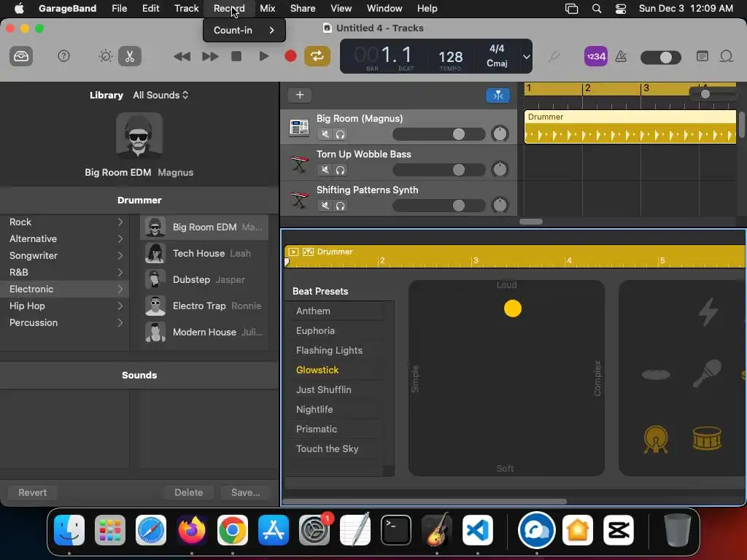Open the Loop Browser button
747x560 pixels.
[x=726, y=56]
